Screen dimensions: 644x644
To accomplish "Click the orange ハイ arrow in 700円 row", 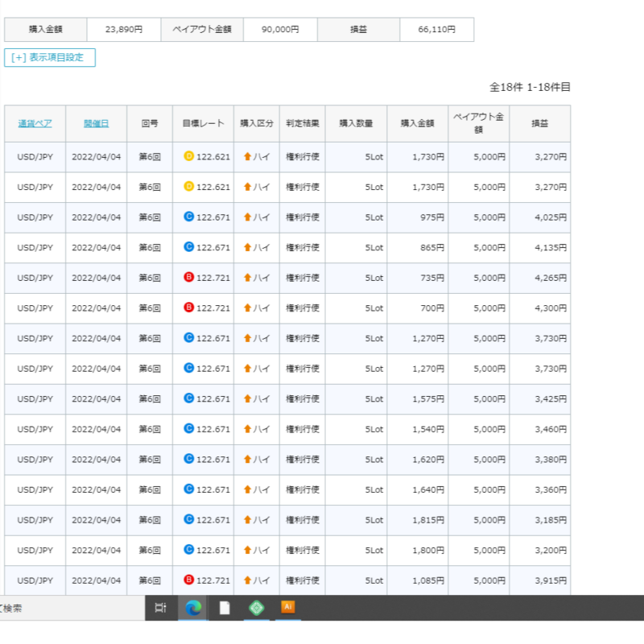I will pyautogui.click(x=247, y=308).
